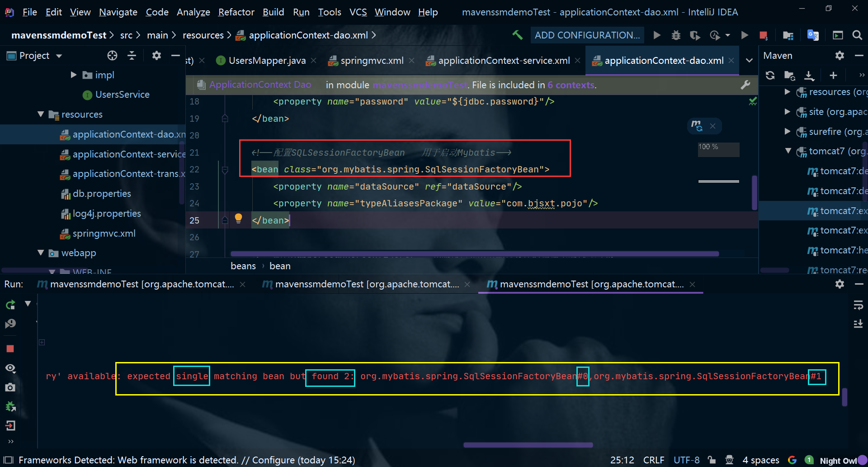The height and width of the screenshot is (467, 868).
Task: Click the Translate icon in toolbar
Action: (813, 35)
